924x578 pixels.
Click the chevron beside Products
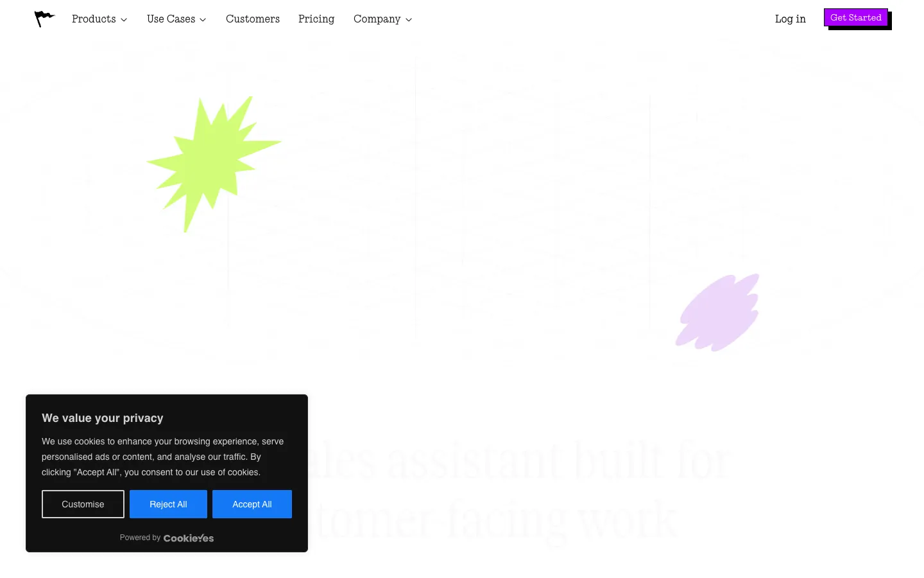(124, 20)
